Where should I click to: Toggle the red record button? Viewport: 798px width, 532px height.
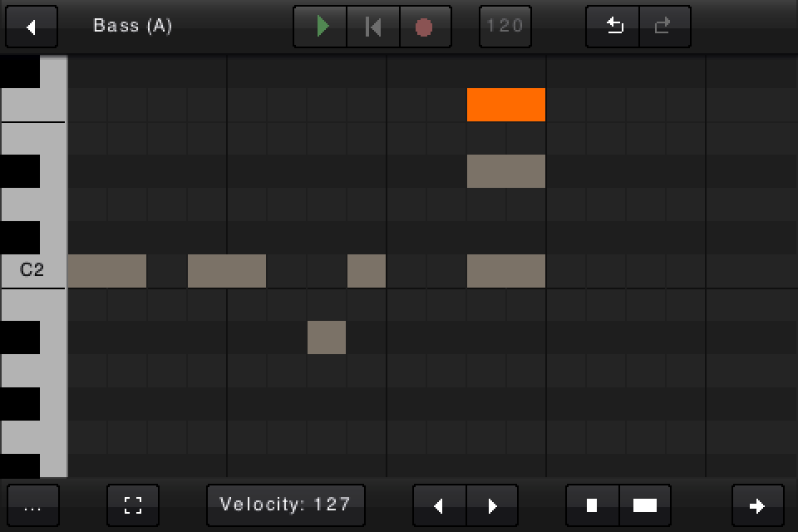point(424,27)
